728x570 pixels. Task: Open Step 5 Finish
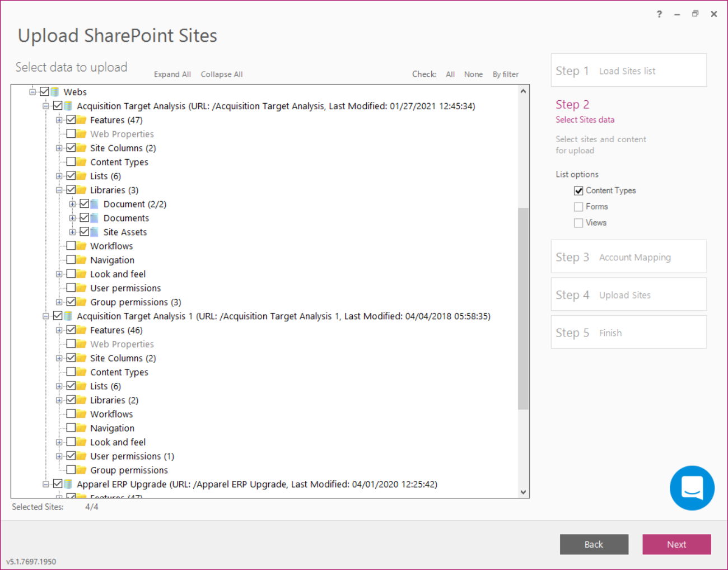(x=629, y=332)
